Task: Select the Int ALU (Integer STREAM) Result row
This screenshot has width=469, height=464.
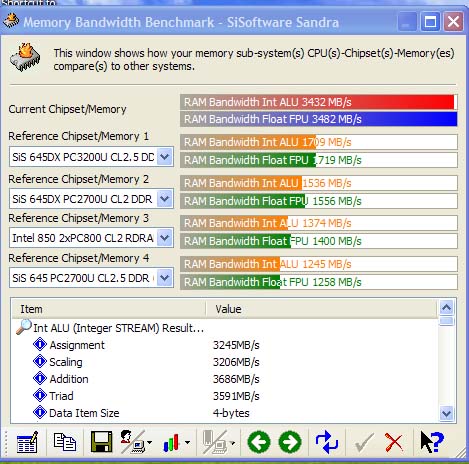Action: coord(118,328)
